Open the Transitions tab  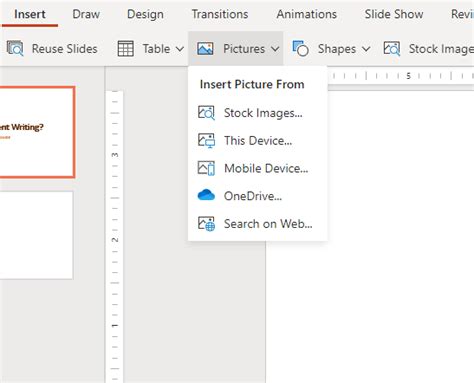[220, 14]
